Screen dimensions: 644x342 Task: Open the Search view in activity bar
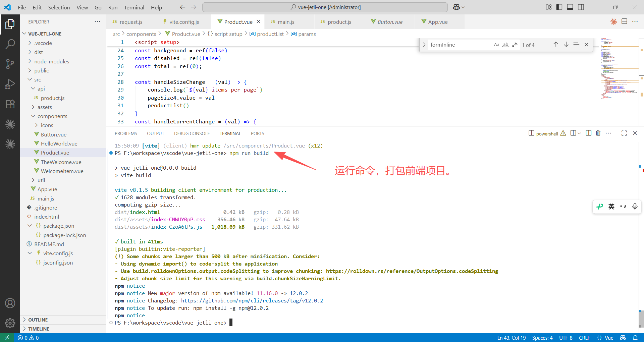[x=10, y=44]
